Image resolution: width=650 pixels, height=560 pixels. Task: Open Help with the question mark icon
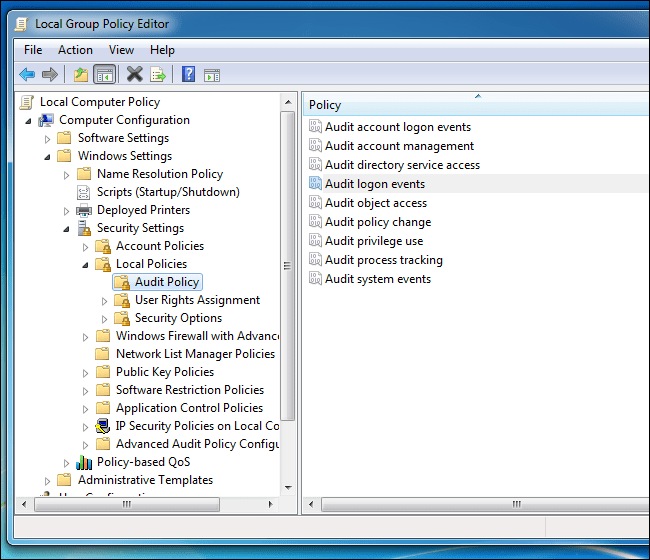click(188, 74)
